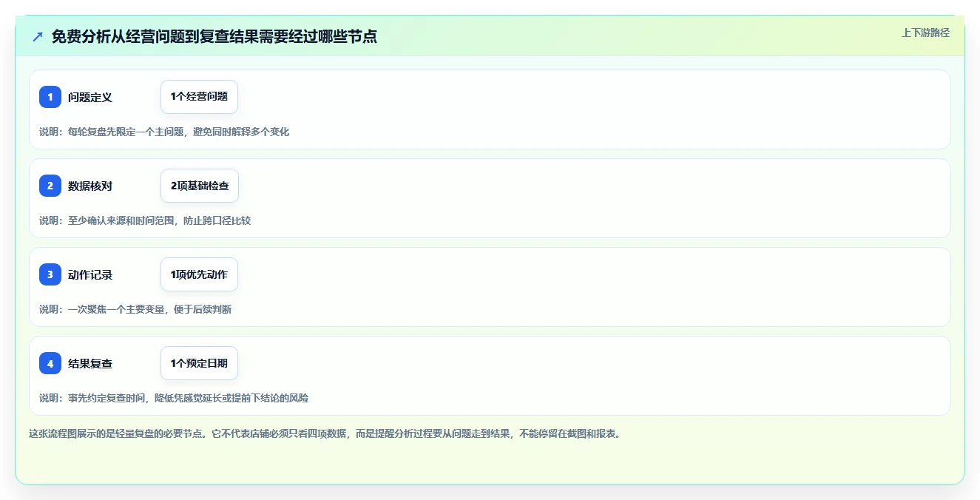Click the 动作记录 step title
The height and width of the screenshot is (500, 980).
click(x=90, y=274)
